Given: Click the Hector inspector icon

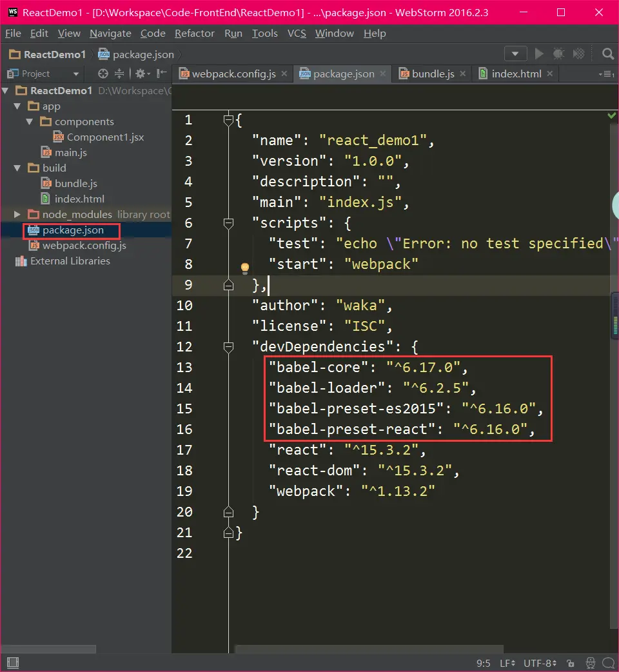Looking at the screenshot, I should (590, 664).
